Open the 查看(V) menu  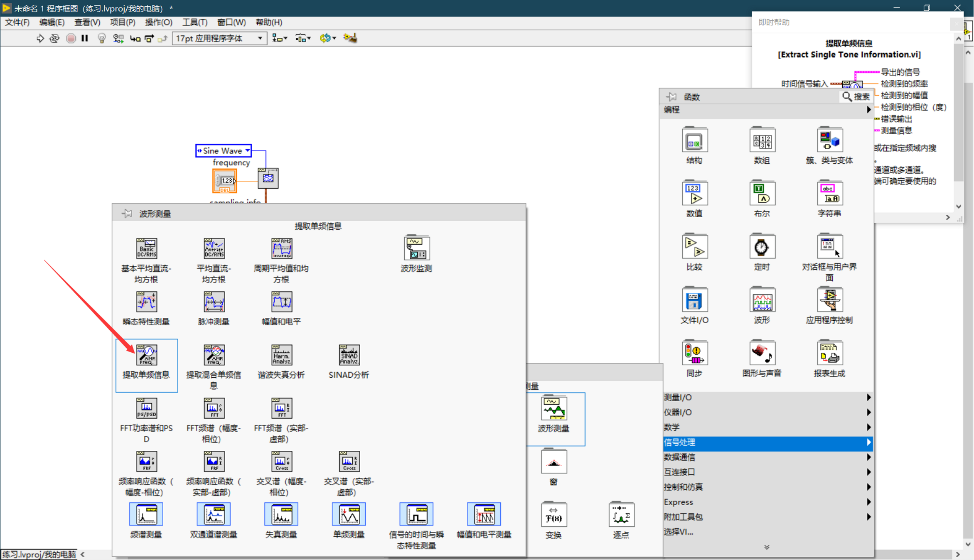click(x=87, y=22)
